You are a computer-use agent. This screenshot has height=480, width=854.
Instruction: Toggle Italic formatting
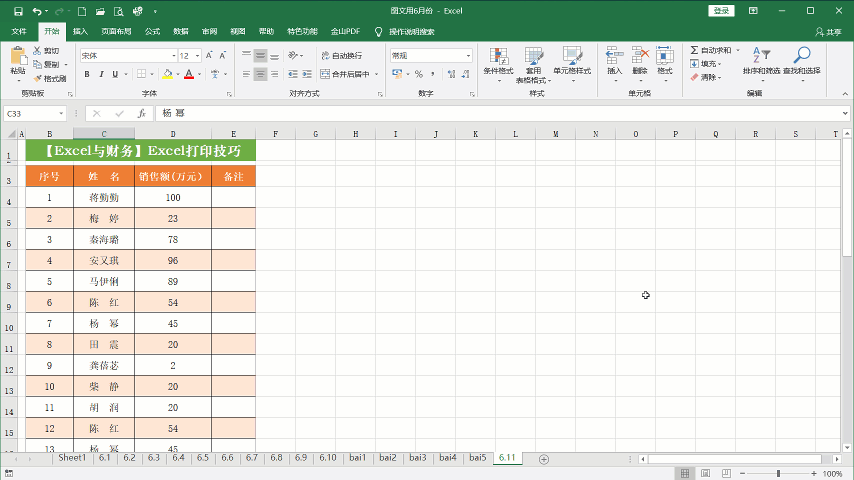click(102, 74)
